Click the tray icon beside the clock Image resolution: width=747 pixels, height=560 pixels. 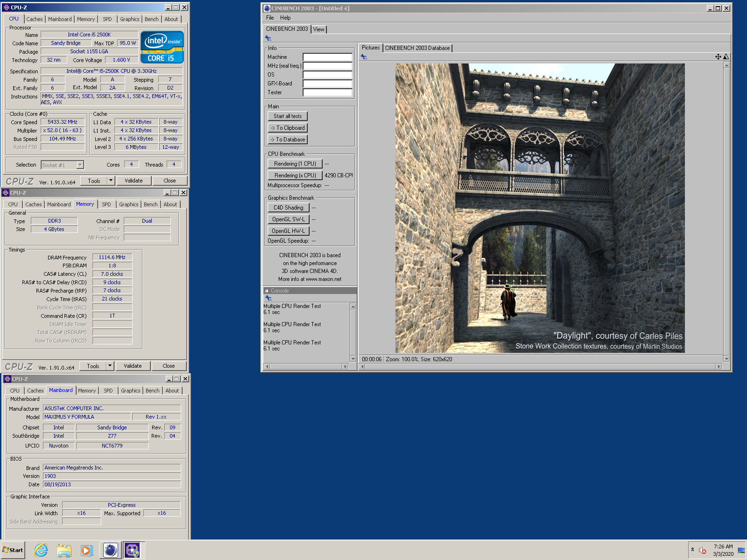741,551
